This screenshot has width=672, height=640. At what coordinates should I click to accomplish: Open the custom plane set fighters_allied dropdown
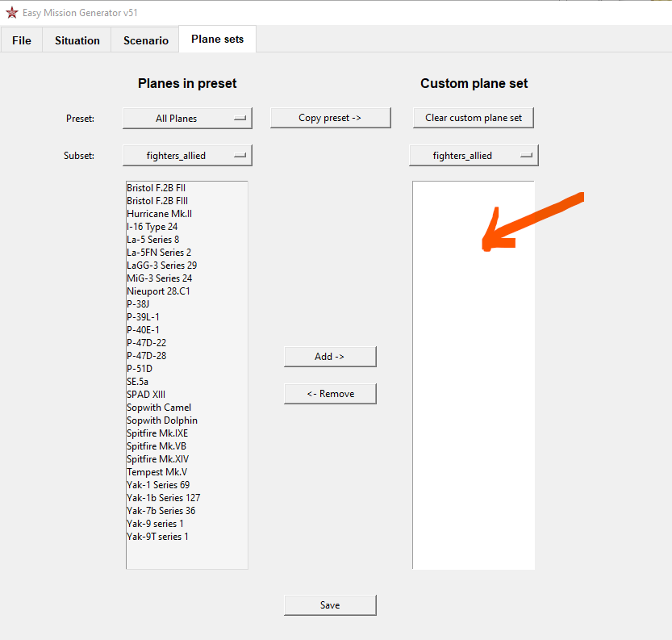474,156
